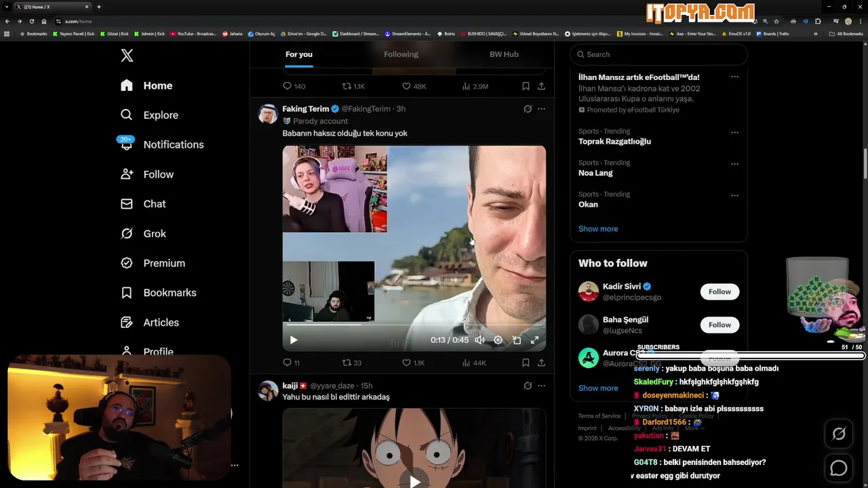Click the Grok icon on kaiji's post
Image resolution: width=868 pixels, height=488 pixels.
(x=528, y=386)
